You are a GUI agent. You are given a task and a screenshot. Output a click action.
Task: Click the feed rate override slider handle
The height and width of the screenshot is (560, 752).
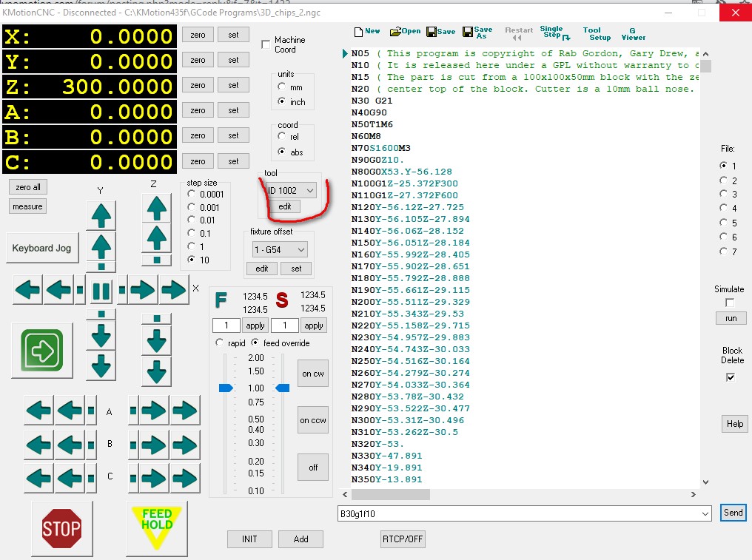(226, 388)
